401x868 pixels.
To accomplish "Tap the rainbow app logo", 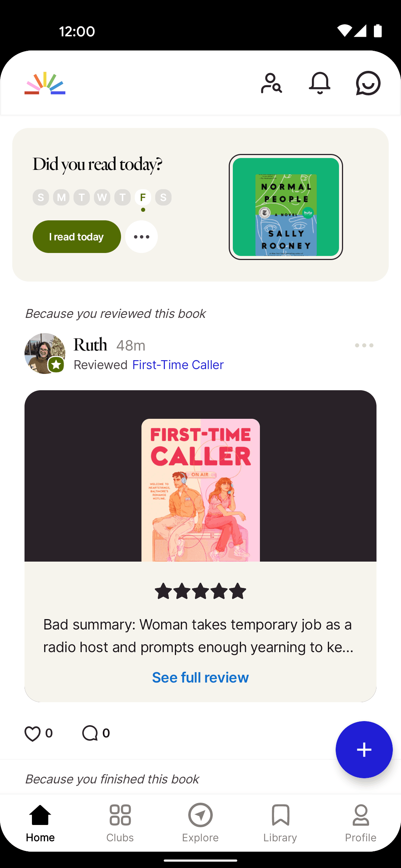I will [x=45, y=83].
